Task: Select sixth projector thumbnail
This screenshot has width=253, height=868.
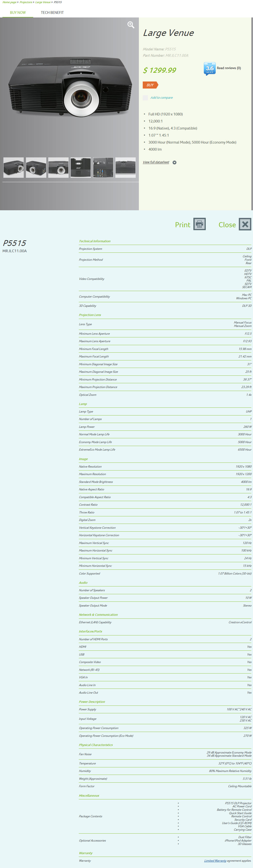Action: point(125,168)
